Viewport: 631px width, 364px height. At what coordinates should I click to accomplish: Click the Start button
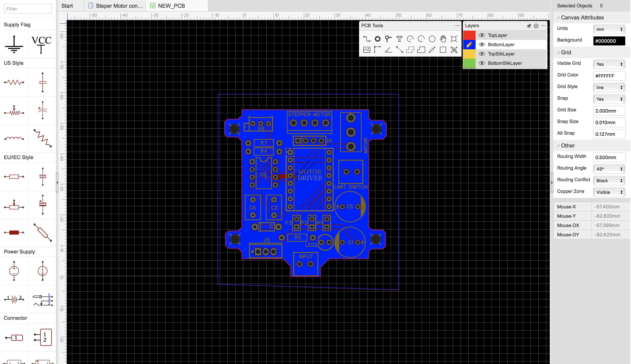point(67,5)
